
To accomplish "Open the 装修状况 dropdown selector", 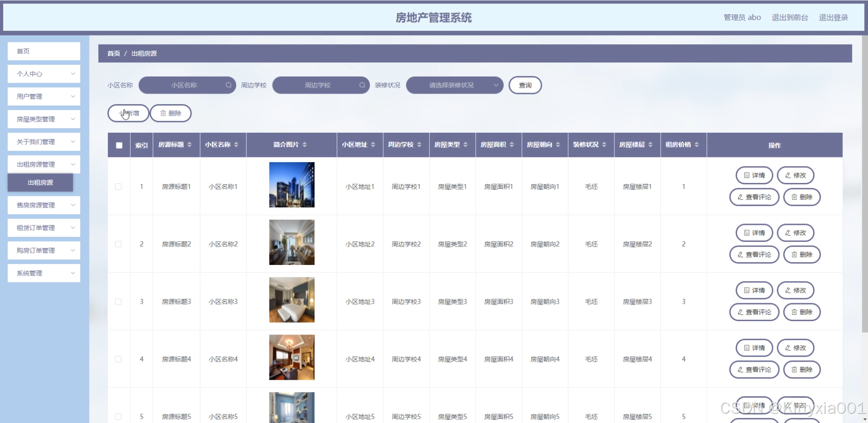I will (x=454, y=85).
